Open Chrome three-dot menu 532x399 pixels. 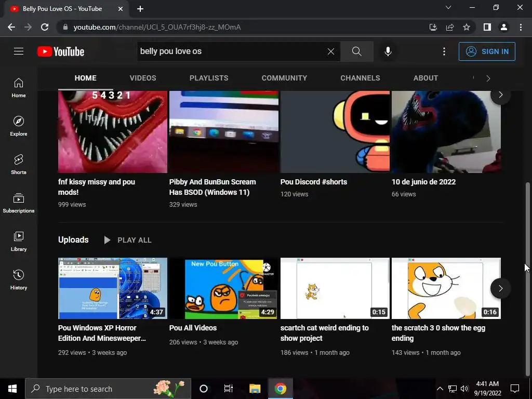pyautogui.click(x=521, y=27)
